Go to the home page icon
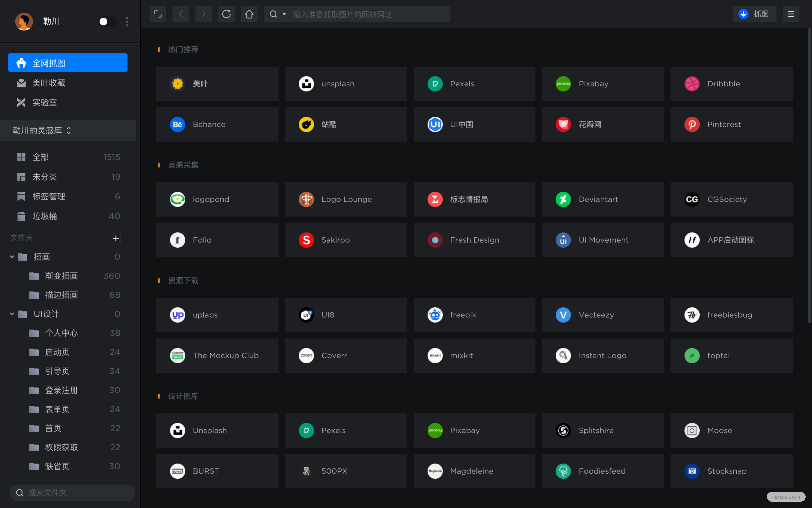This screenshot has width=812, height=508. click(249, 14)
